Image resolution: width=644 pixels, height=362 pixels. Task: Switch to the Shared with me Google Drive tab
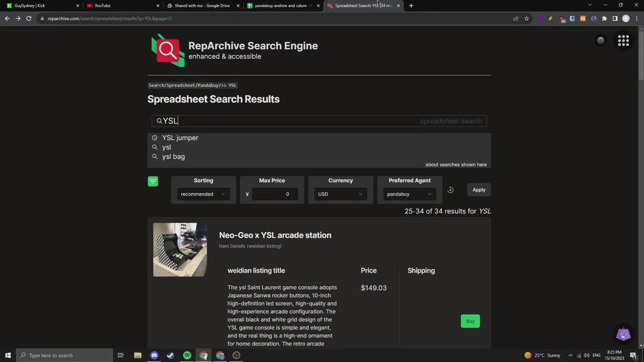[202, 6]
